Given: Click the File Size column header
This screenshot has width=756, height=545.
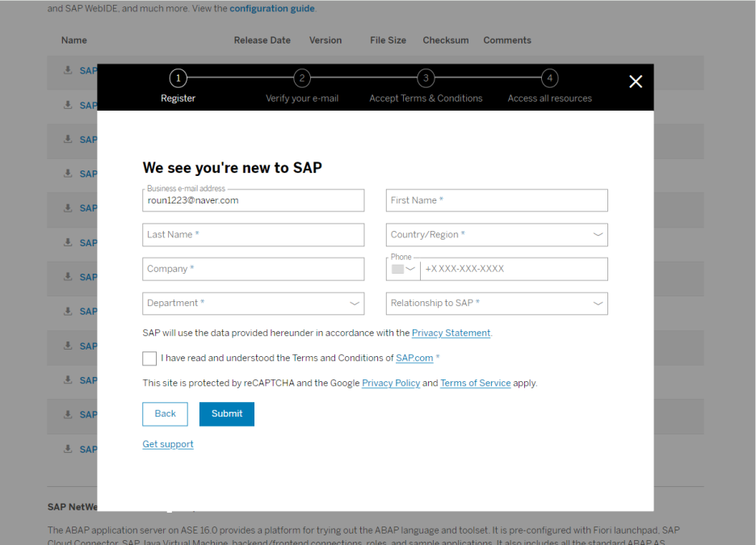Looking at the screenshot, I should pyautogui.click(x=388, y=40).
